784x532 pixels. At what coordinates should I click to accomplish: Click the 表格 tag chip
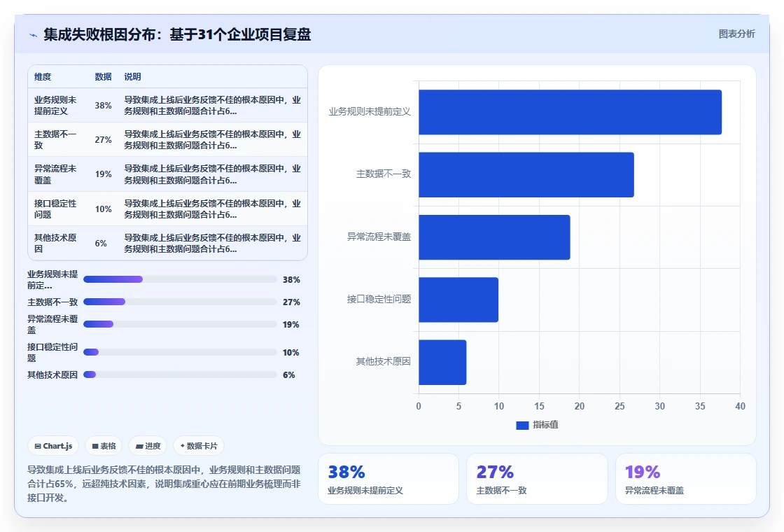tap(104, 446)
